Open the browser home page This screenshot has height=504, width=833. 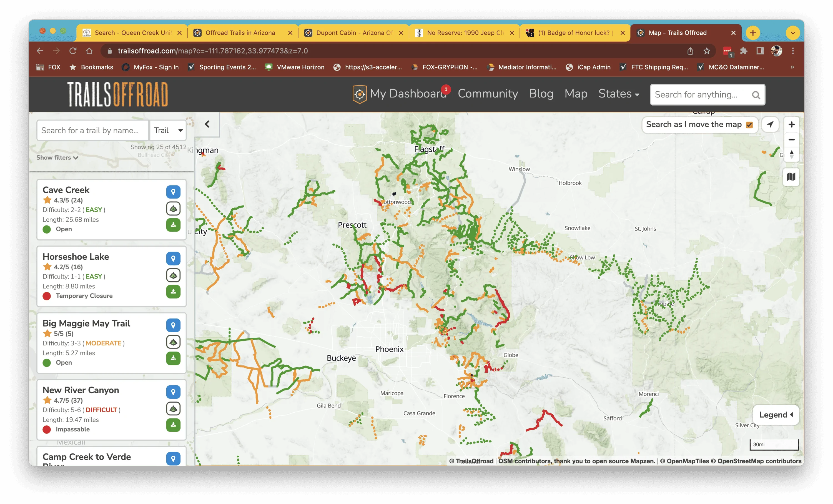[89, 51]
